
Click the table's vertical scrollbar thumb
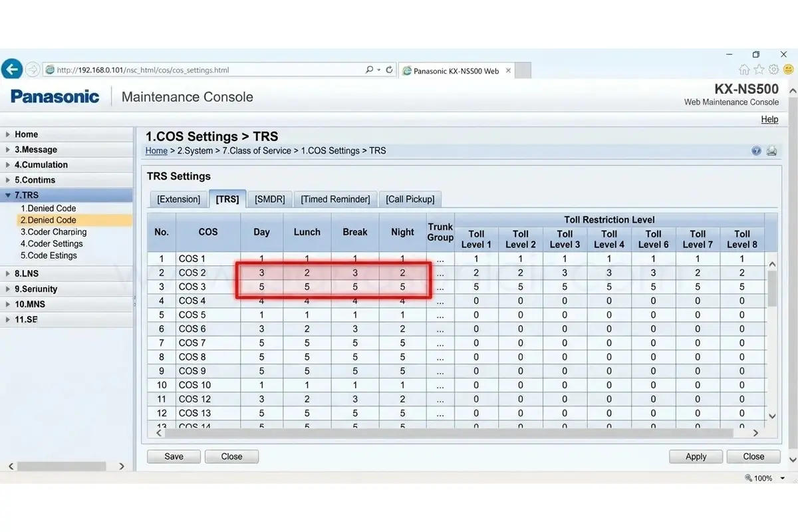772,289
